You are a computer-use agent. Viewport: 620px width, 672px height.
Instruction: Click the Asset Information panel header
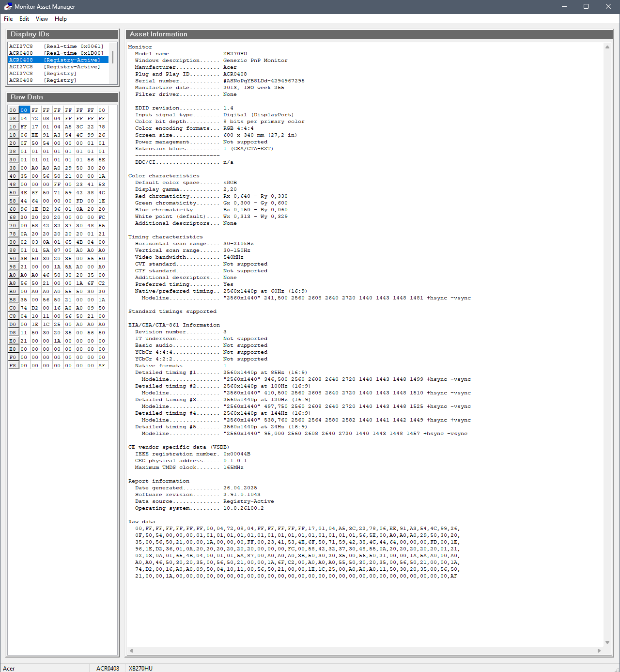[369, 34]
